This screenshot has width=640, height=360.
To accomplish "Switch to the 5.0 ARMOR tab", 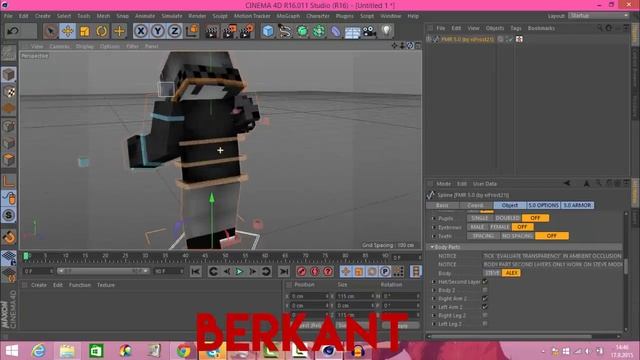I will (x=577, y=205).
